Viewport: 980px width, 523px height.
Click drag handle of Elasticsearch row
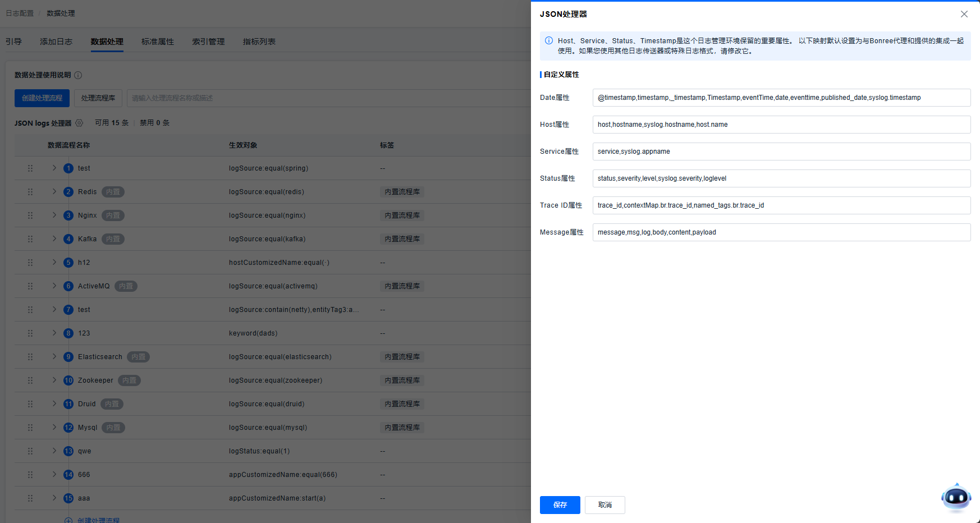point(30,357)
